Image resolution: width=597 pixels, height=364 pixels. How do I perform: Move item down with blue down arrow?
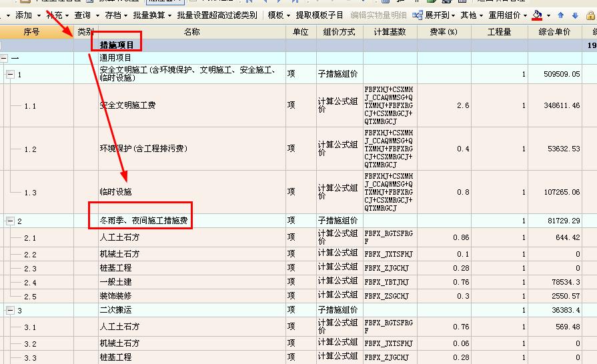575,15
